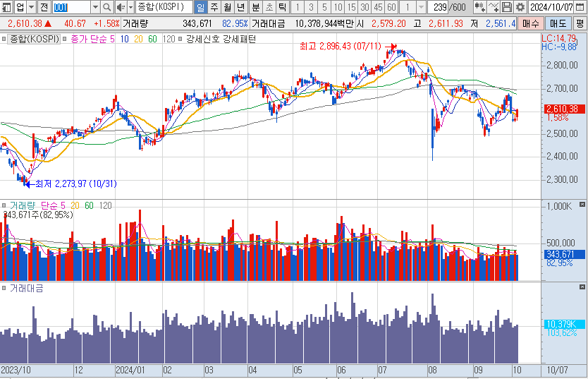
Task: Select the 일 daily period
Action: tap(201, 7)
